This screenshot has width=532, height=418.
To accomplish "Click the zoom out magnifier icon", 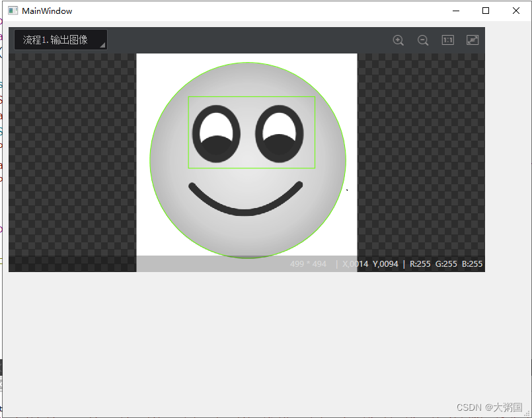I will 423,40.
